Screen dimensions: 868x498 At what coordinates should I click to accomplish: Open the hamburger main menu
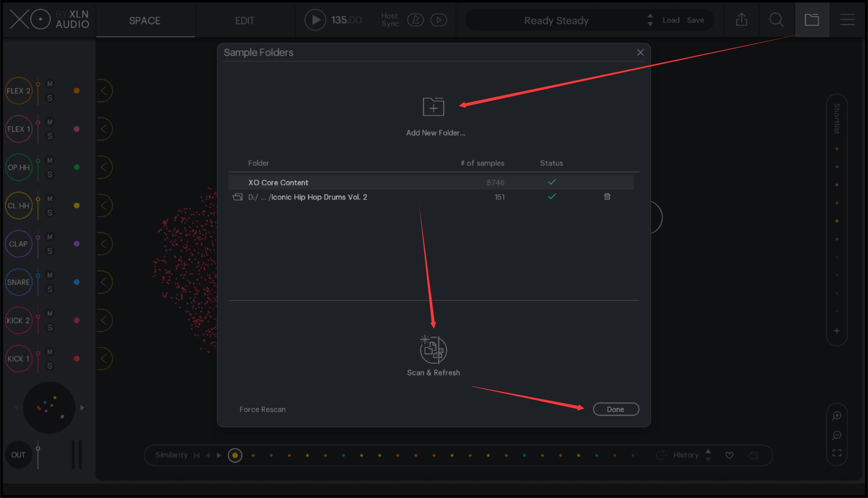pos(848,20)
